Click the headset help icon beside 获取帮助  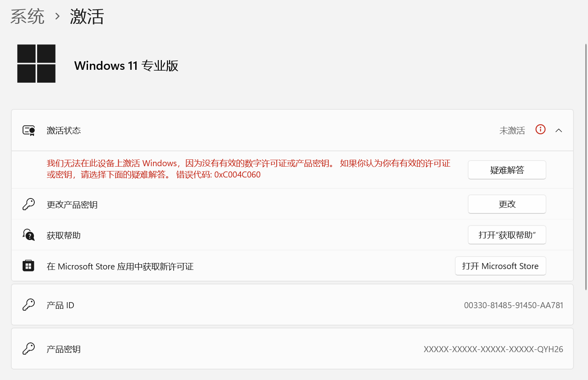coord(28,235)
